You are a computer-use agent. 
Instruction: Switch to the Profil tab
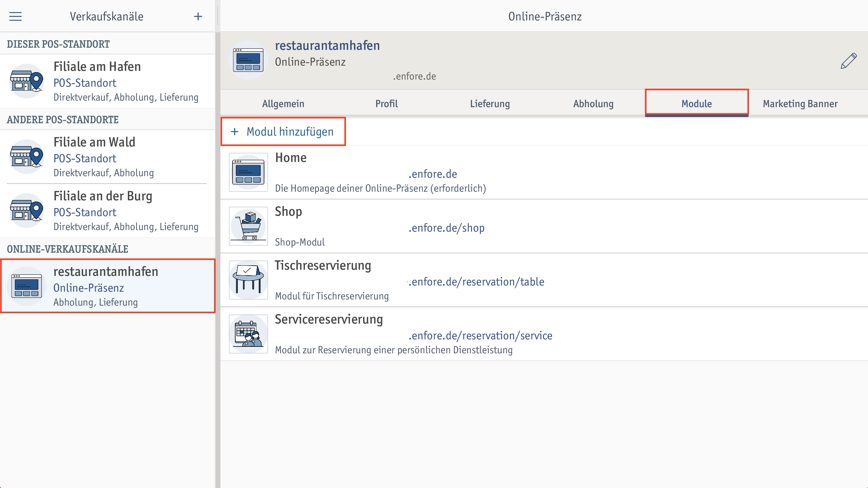(387, 103)
